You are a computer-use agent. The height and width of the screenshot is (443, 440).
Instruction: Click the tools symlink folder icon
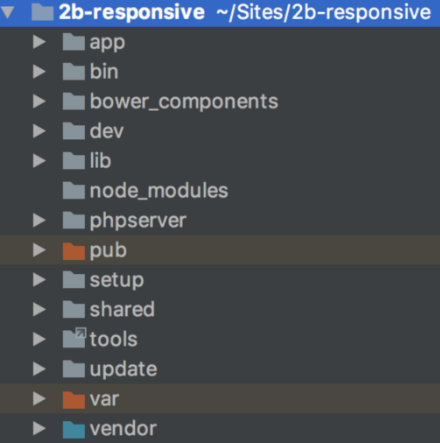point(74,338)
